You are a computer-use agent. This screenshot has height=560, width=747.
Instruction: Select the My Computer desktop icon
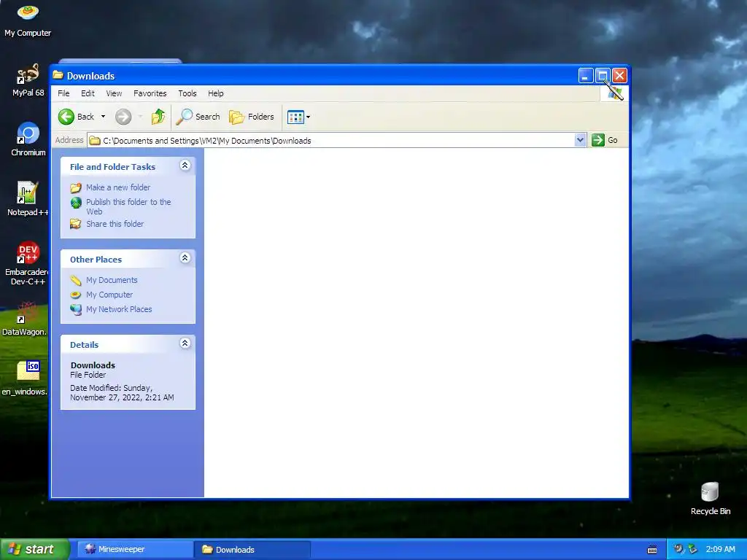(28, 20)
